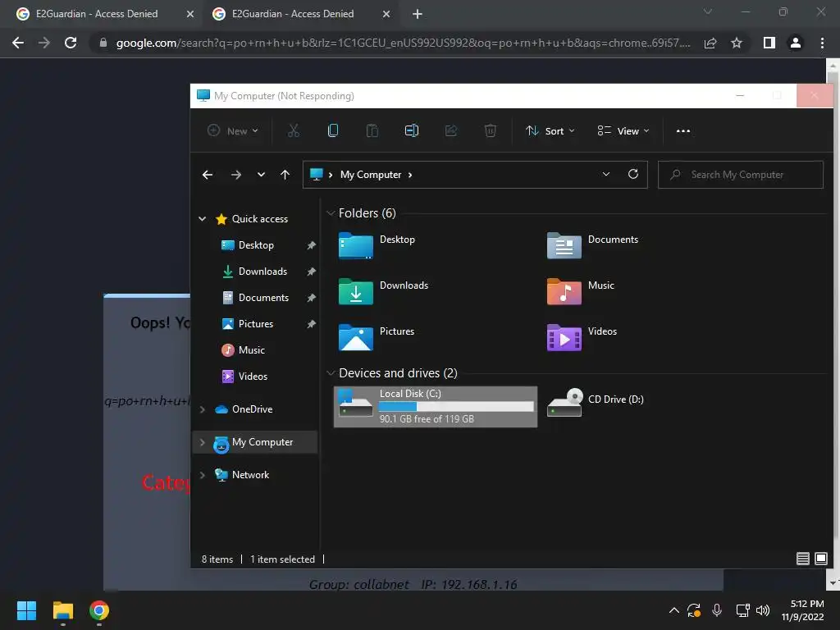Viewport: 840px width, 630px height.
Task: Unpin Downloads using its pin icon
Action: [x=311, y=271]
